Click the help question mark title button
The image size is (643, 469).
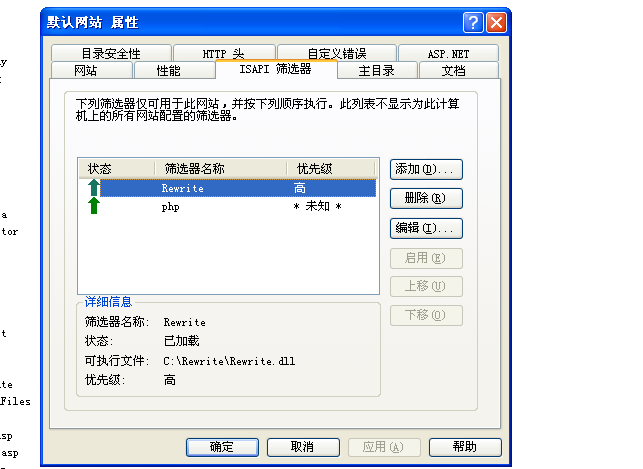(473, 22)
